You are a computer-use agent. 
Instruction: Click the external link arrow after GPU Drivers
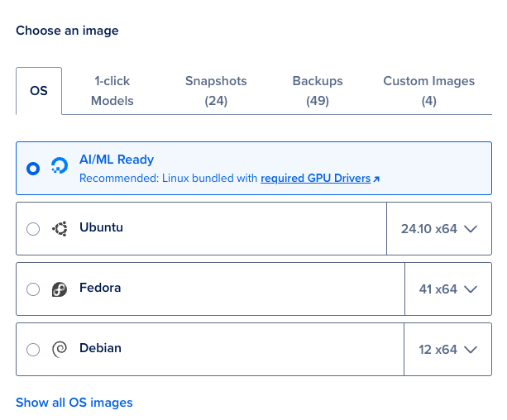click(x=377, y=179)
